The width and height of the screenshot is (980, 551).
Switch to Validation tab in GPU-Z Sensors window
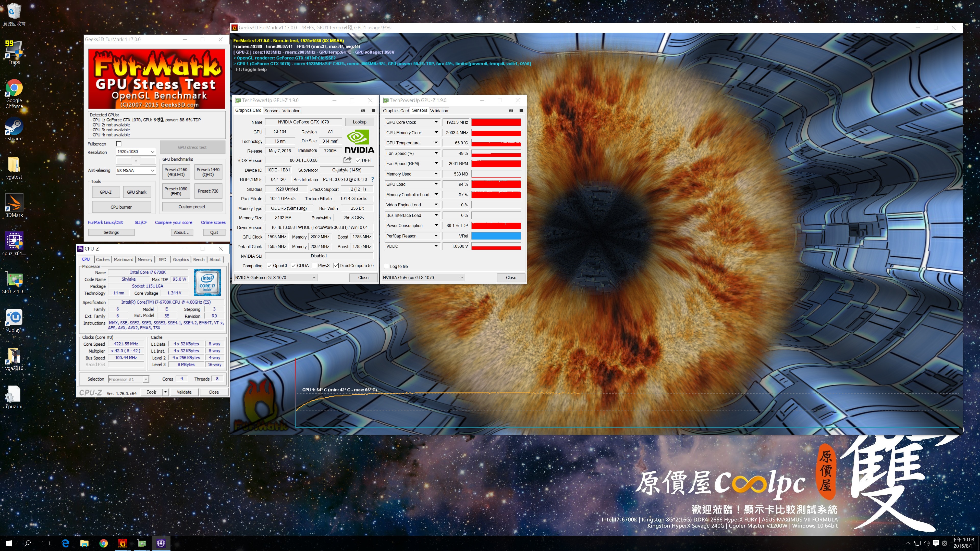tap(439, 111)
